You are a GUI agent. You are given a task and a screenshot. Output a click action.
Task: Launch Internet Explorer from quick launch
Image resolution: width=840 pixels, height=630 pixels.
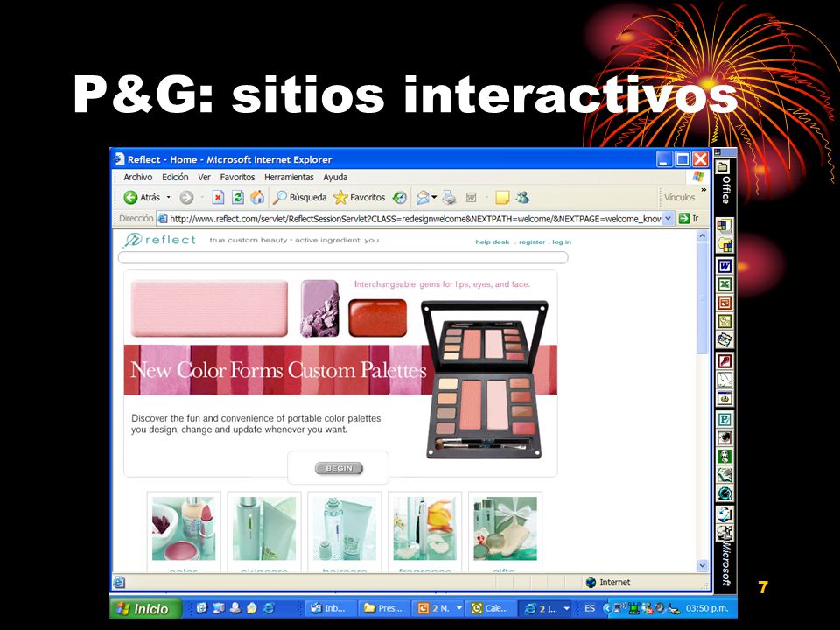[269, 608]
